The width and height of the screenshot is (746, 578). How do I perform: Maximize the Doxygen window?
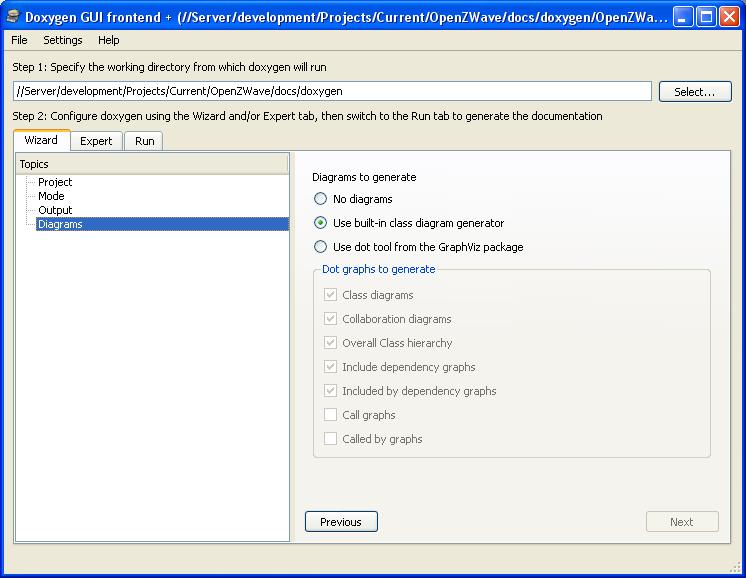click(x=706, y=17)
